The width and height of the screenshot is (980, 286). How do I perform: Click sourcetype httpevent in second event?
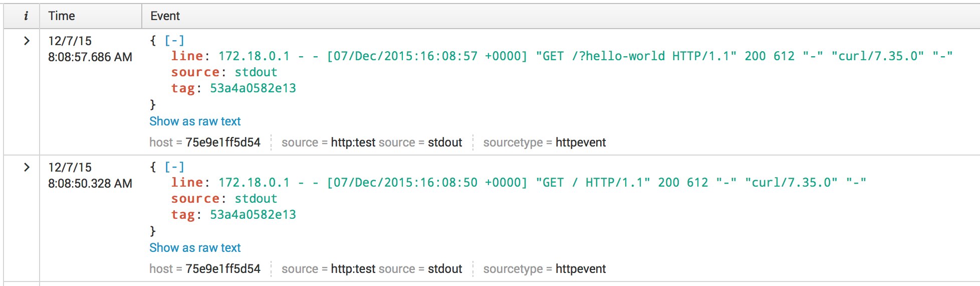tap(580, 269)
